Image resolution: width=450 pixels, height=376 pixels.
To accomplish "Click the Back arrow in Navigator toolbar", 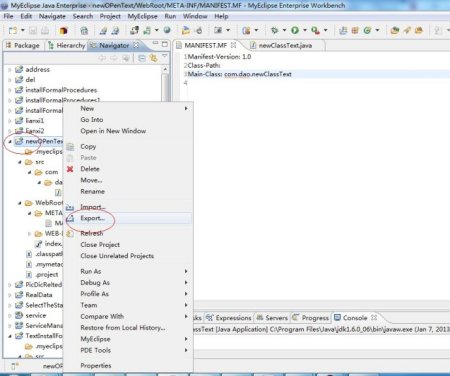I will coord(102,58).
